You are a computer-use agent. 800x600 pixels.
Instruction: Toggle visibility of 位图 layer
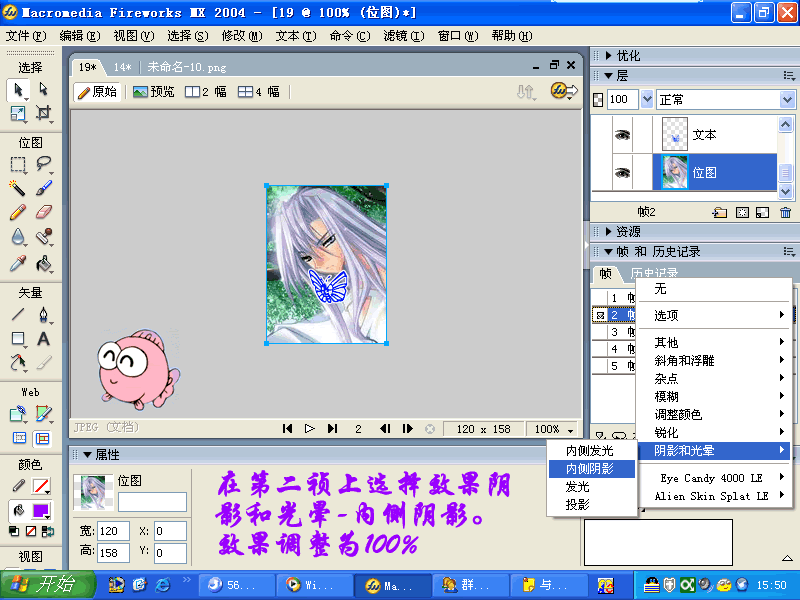622,173
